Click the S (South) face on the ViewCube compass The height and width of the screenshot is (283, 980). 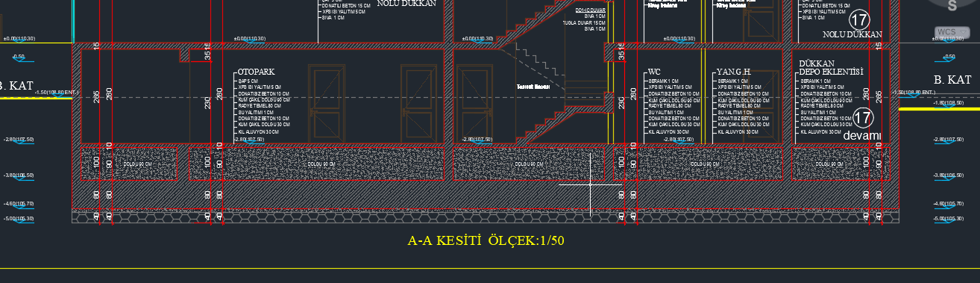pyautogui.click(x=952, y=6)
